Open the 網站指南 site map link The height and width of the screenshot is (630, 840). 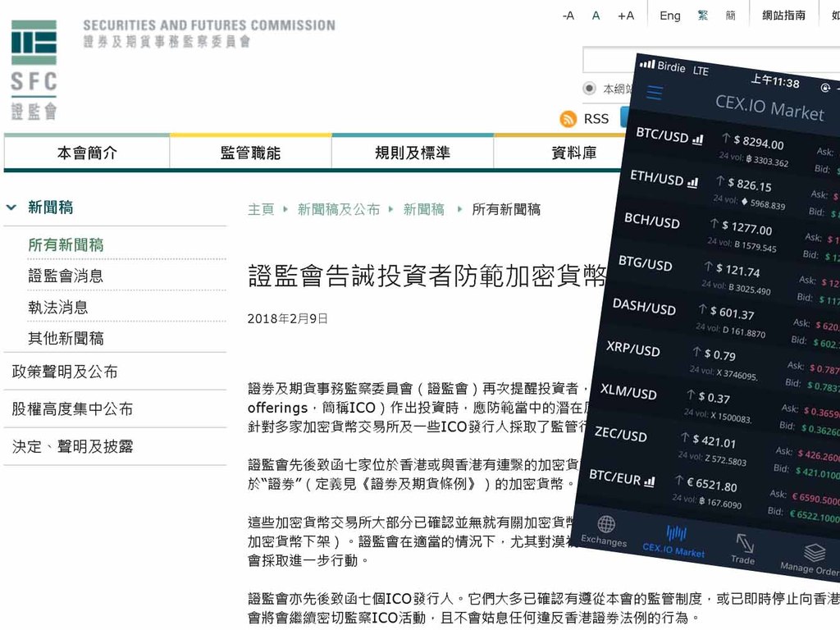pyautogui.click(x=783, y=16)
